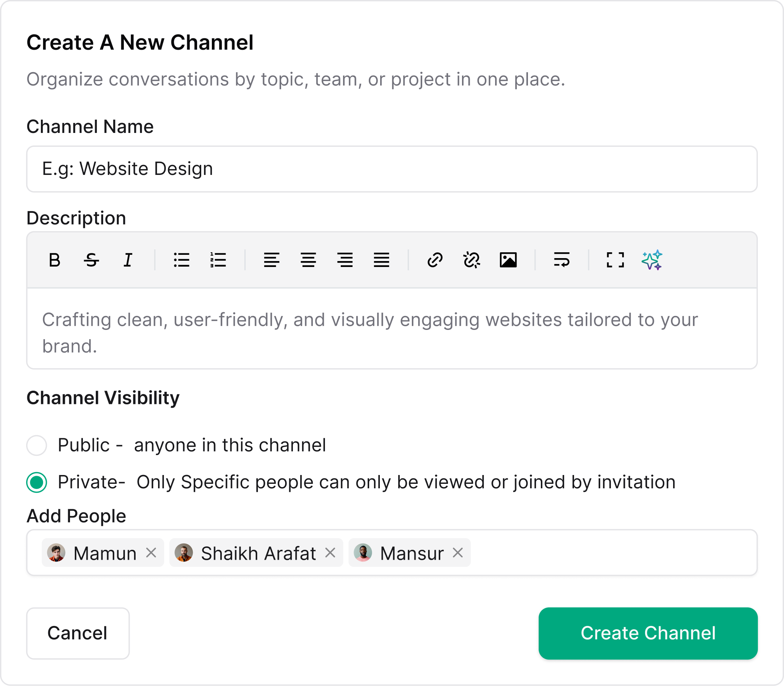The image size is (784, 686).
Task: Select the Private channel visibility option
Action: [x=36, y=482]
